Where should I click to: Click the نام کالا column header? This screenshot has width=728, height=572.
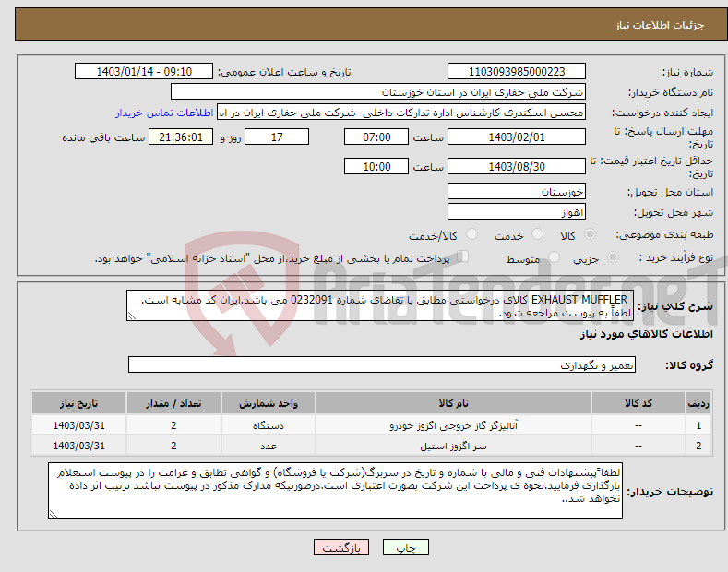click(x=453, y=403)
